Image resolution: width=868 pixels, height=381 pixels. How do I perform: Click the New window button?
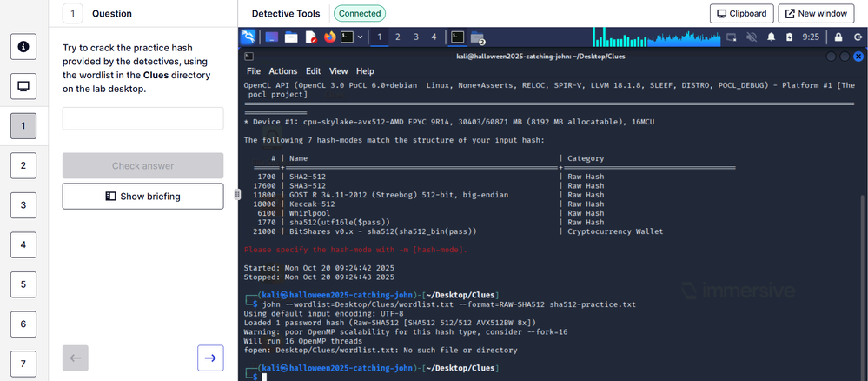[x=816, y=14]
